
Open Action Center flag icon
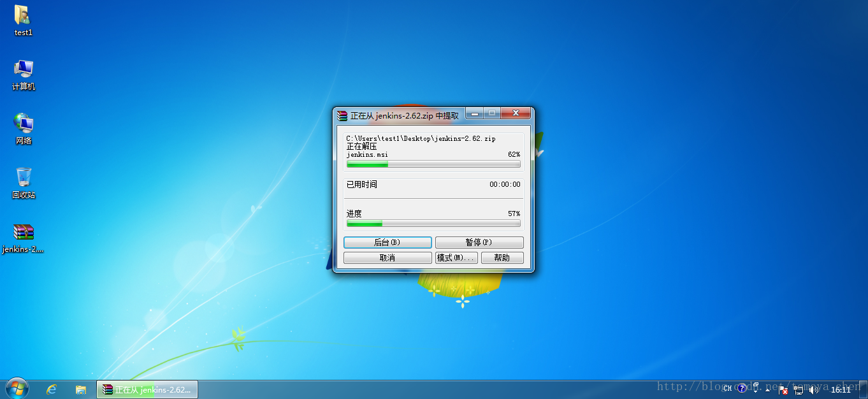point(783,389)
